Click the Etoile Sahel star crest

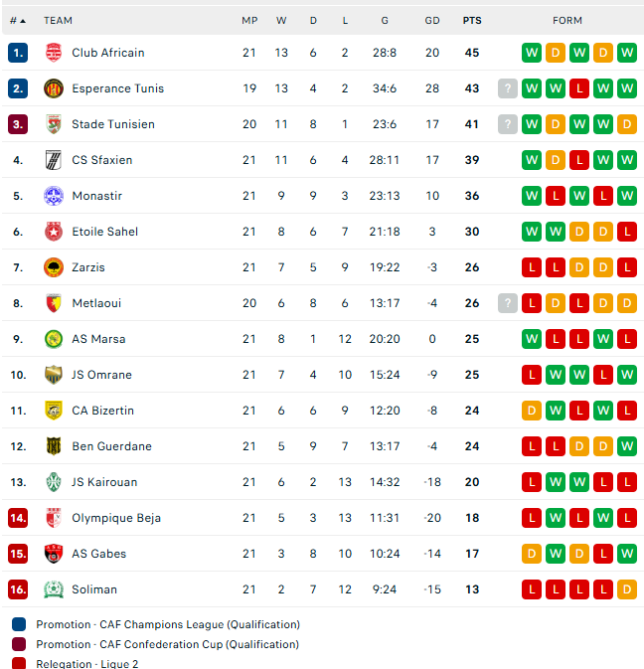(54, 232)
